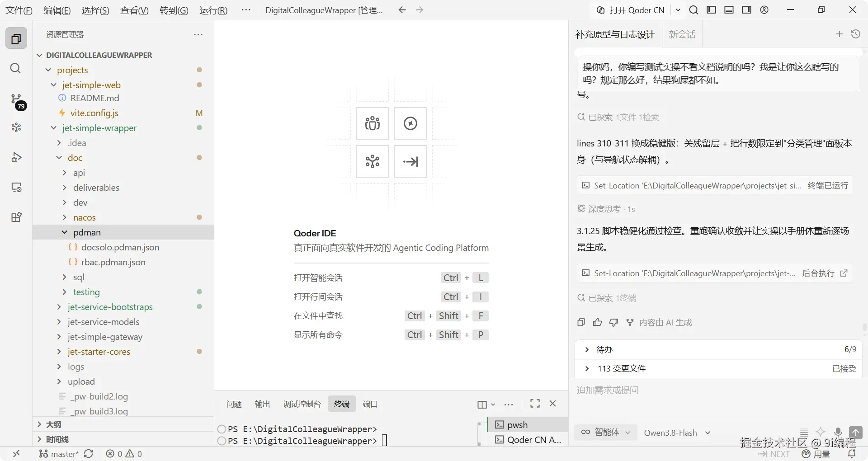Thumbs down the AI response
Image resolution: width=868 pixels, height=461 pixels.
613,322
